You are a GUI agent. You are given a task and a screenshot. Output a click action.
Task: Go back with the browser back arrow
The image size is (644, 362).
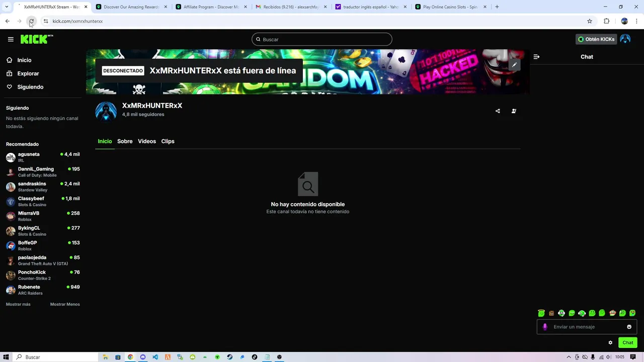pyautogui.click(x=7, y=21)
